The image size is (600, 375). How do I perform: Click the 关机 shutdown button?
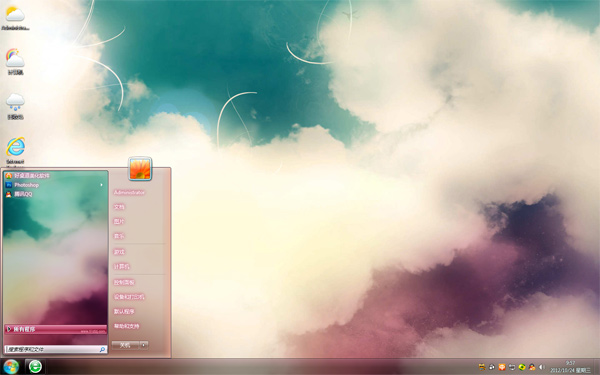point(125,345)
